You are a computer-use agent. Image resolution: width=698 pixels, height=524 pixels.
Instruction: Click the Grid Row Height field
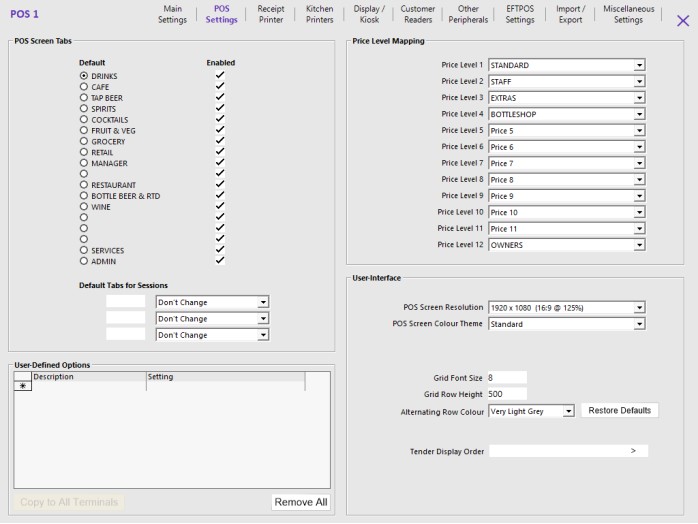coord(507,394)
